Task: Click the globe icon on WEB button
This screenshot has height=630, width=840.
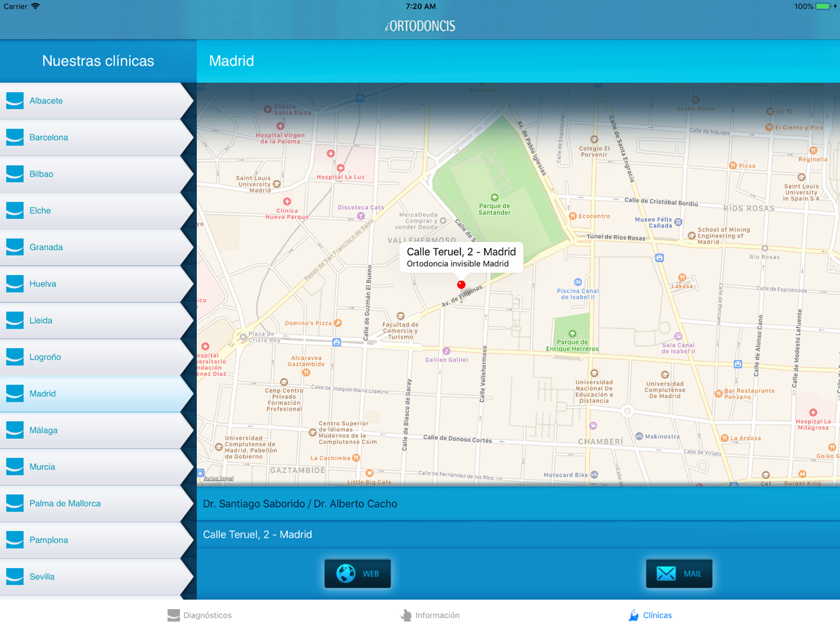Action: pos(346,573)
